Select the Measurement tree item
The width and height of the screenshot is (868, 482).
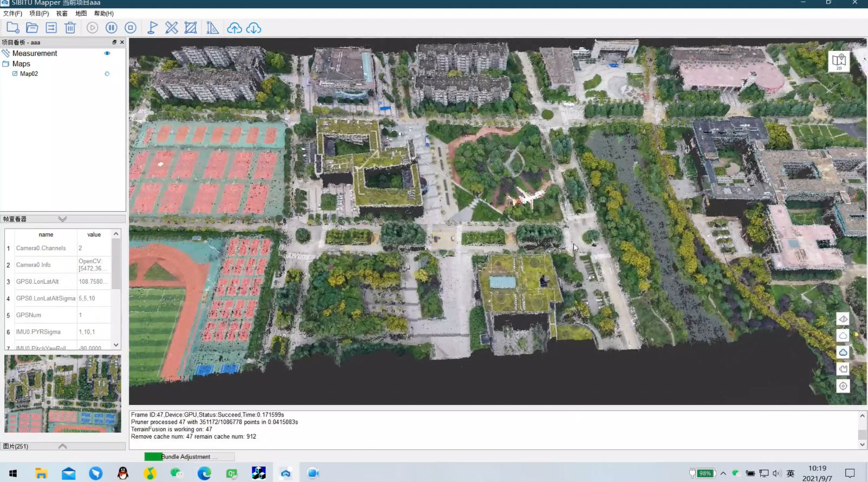click(35, 53)
